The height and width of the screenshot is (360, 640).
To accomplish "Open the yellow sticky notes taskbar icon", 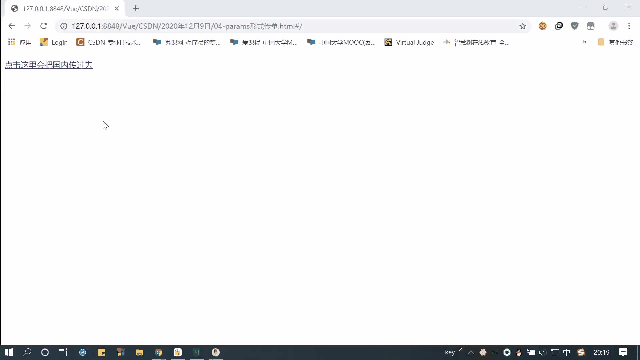I will tap(101, 352).
